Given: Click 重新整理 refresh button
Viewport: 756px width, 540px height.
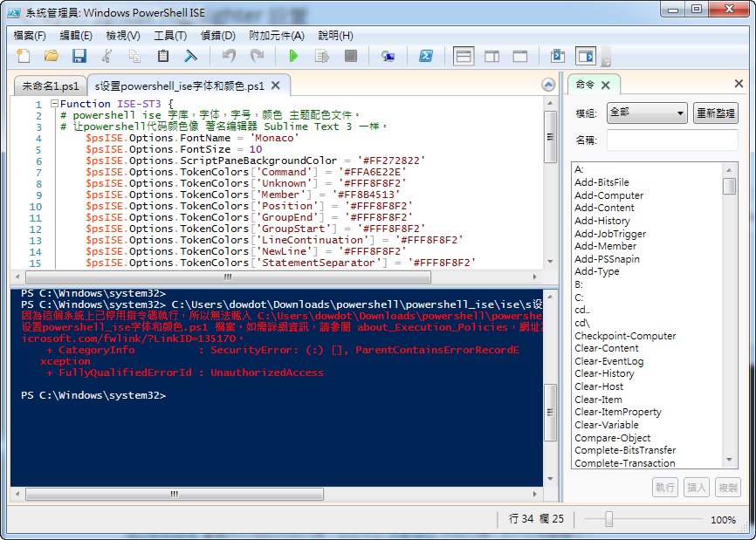Looking at the screenshot, I should (x=716, y=113).
